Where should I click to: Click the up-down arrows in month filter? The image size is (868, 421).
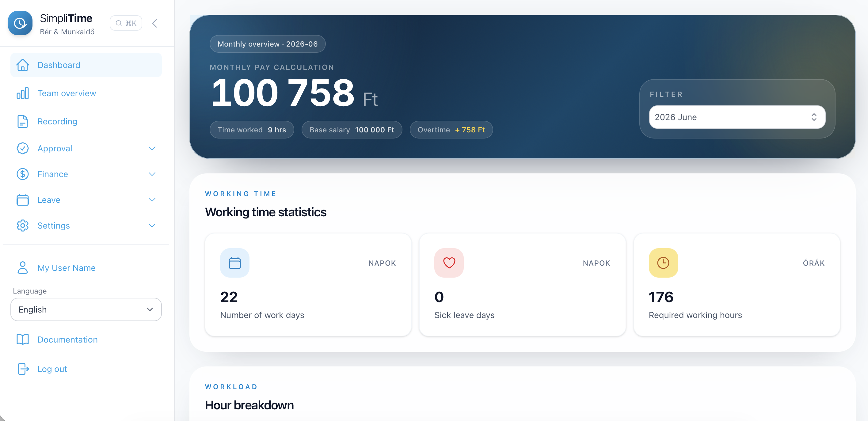(x=814, y=117)
